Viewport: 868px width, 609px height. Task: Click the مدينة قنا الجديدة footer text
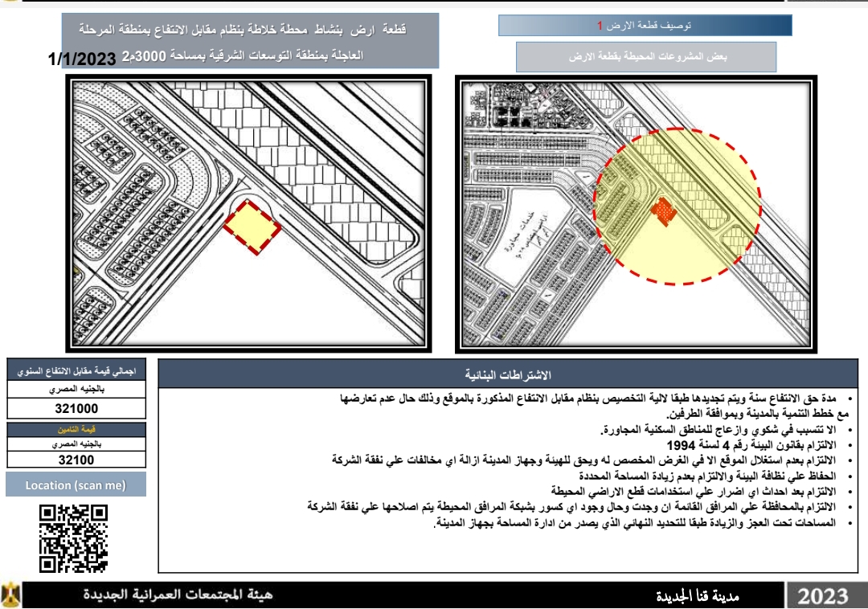tap(697, 596)
